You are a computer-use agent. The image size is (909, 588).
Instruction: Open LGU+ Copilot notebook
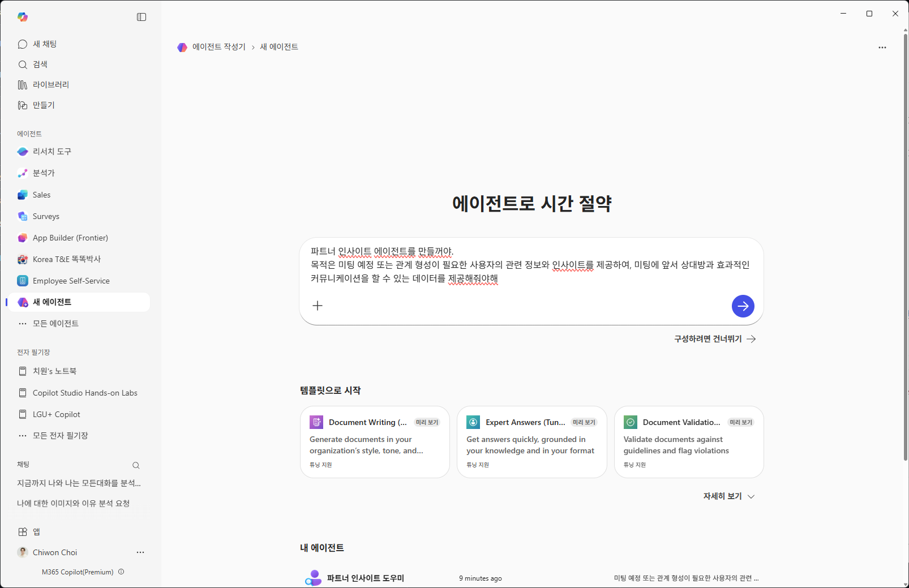pyautogui.click(x=79, y=414)
